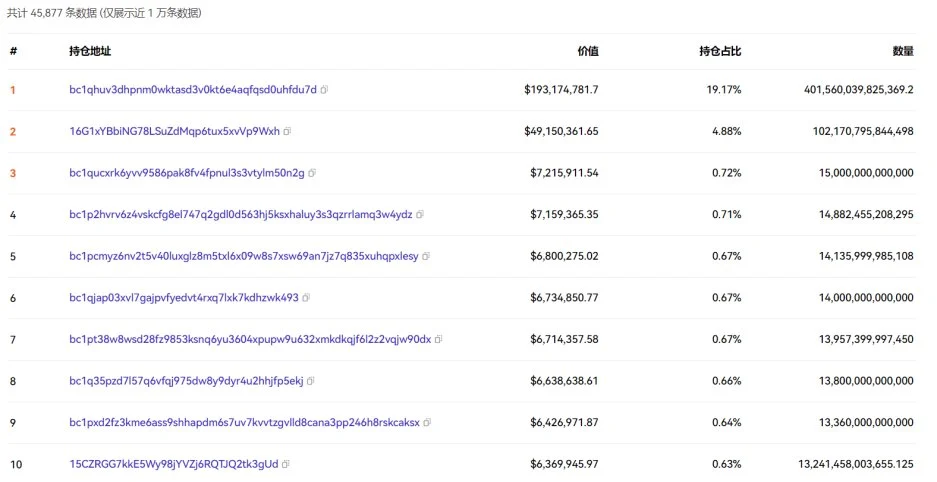
Task: Copy row 9 address bc1pxd2fz3kme6 icon
Action: coord(428,423)
